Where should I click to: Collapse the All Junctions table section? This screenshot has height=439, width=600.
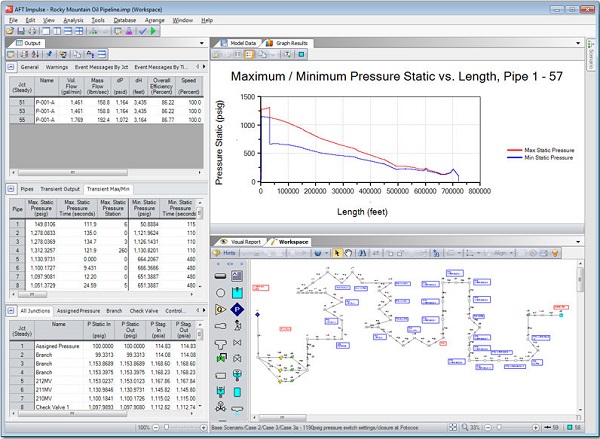pos(11,311)
